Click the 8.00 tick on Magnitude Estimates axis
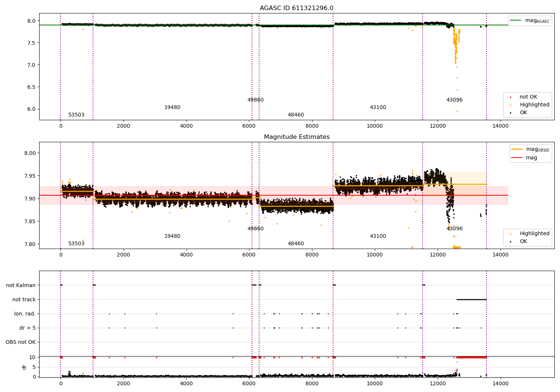Viewport: 560px width, 392px height. 30,153
